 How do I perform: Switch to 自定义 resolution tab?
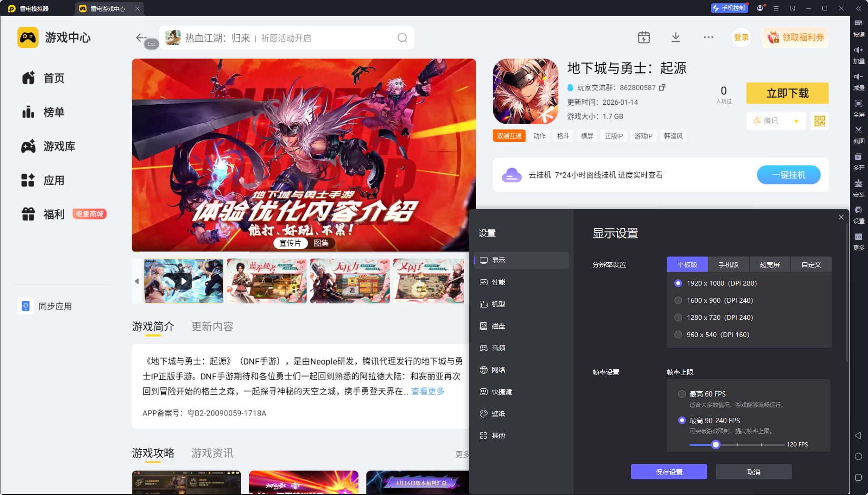(811, 265)
